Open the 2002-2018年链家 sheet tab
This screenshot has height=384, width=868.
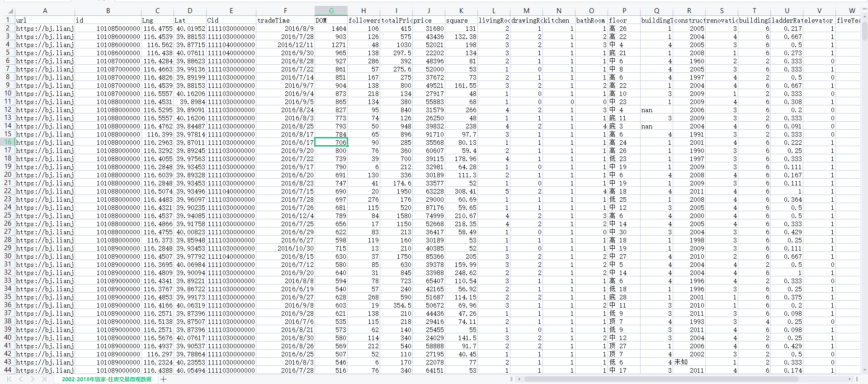click(107, 379)
